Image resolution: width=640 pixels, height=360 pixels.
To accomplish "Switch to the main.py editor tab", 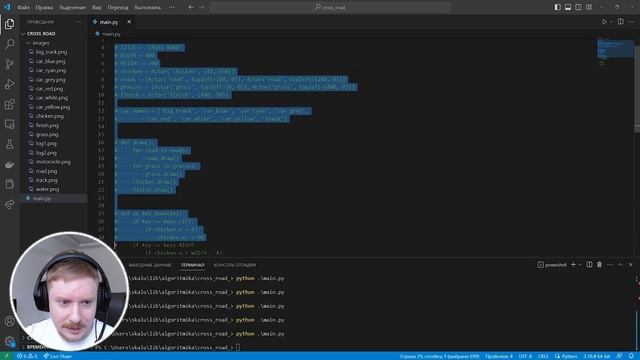I will click(x=109, y=22).
